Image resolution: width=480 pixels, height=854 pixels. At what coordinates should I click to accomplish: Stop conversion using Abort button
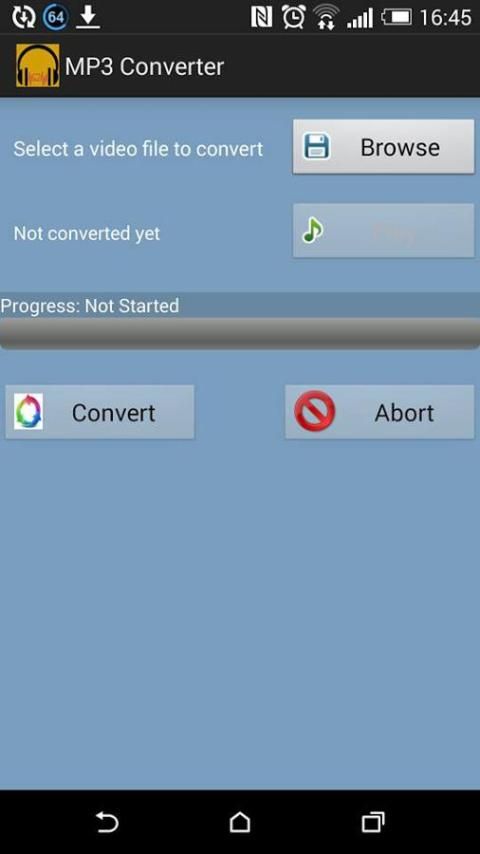pyautogui.click(x=379, y=412)
